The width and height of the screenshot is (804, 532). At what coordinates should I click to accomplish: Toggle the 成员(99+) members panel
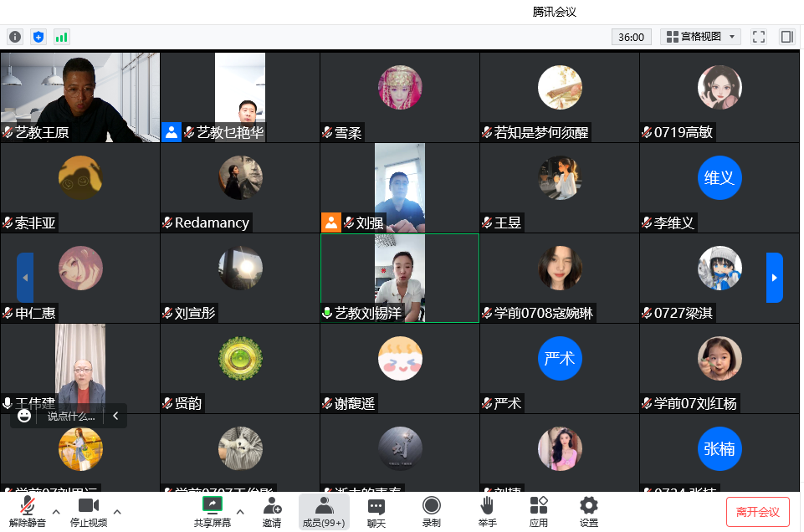324,511
